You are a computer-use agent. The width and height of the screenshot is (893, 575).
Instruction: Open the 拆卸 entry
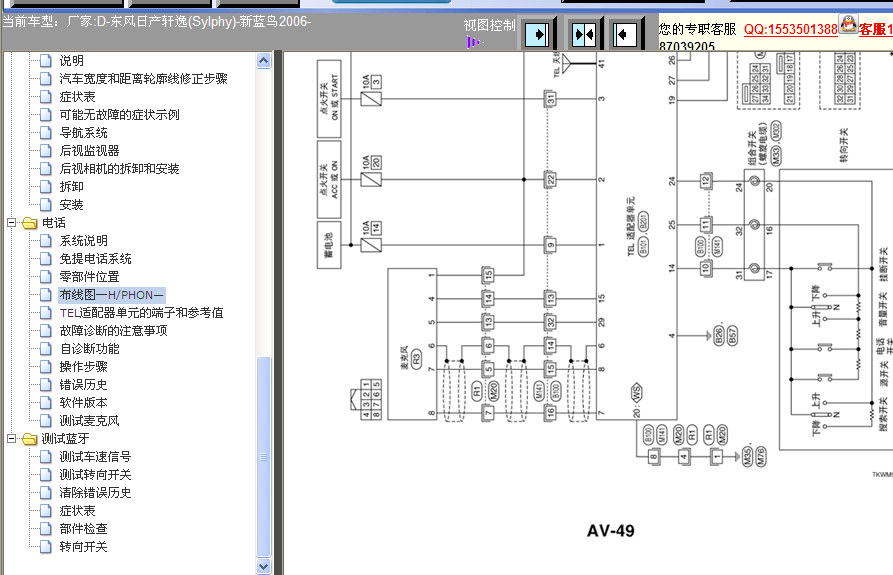pos(72,186)
